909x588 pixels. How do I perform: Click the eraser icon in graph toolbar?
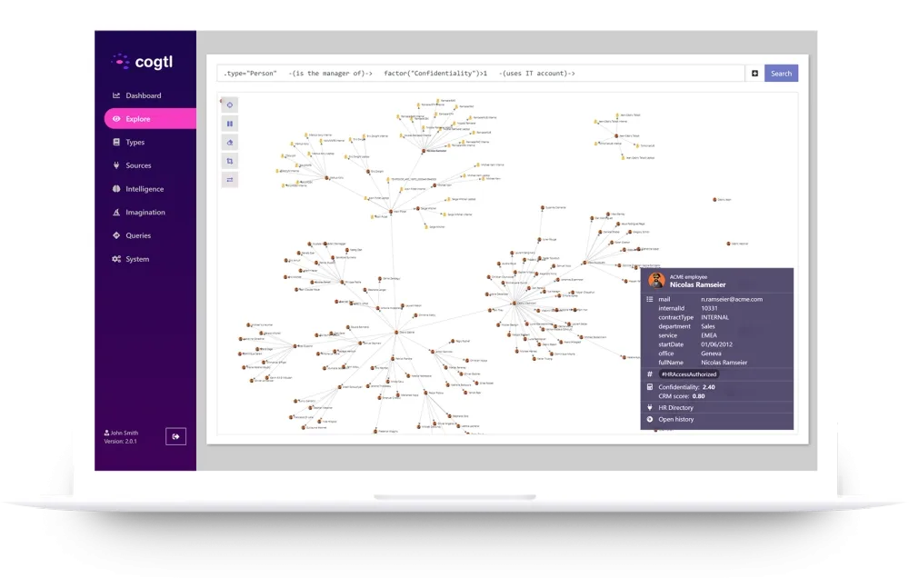[x=230, y=143]
